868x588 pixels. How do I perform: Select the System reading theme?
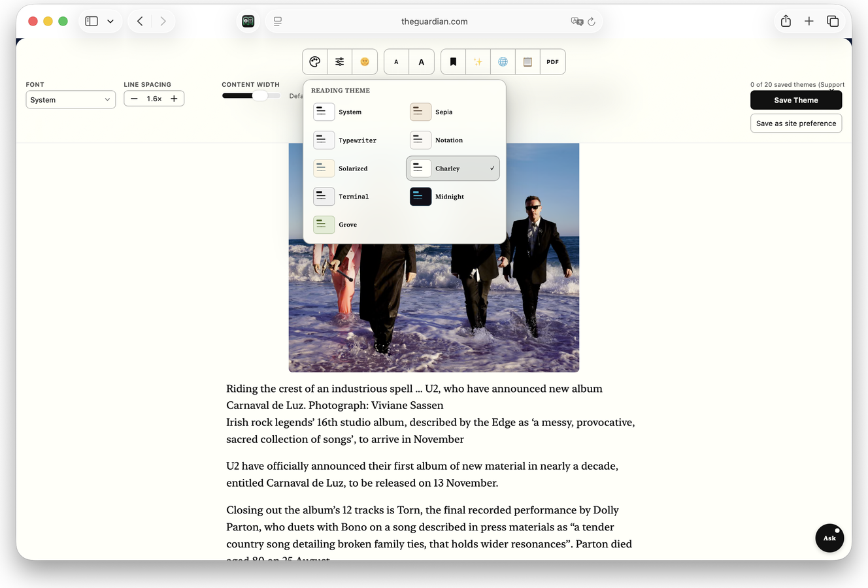pos(357,112)
